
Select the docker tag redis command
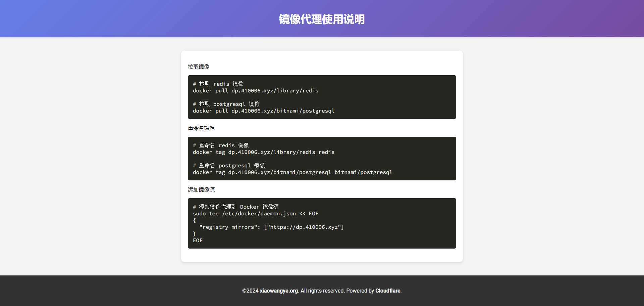263,152
